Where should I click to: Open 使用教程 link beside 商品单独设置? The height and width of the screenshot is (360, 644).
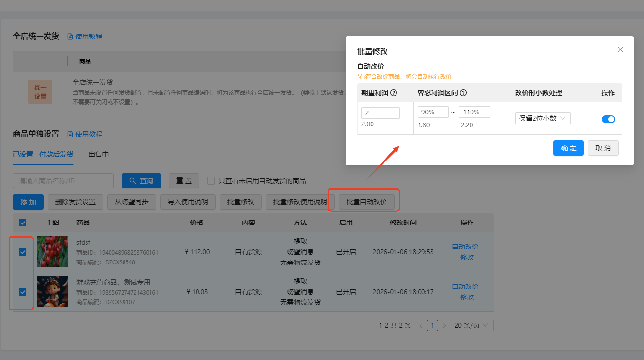pyautogui.click(x=89, y=134)
